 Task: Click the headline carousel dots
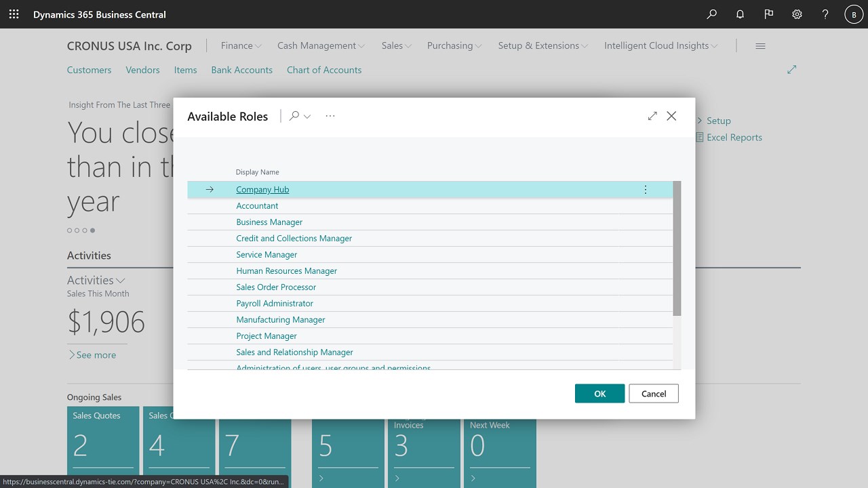coord(81,230)
